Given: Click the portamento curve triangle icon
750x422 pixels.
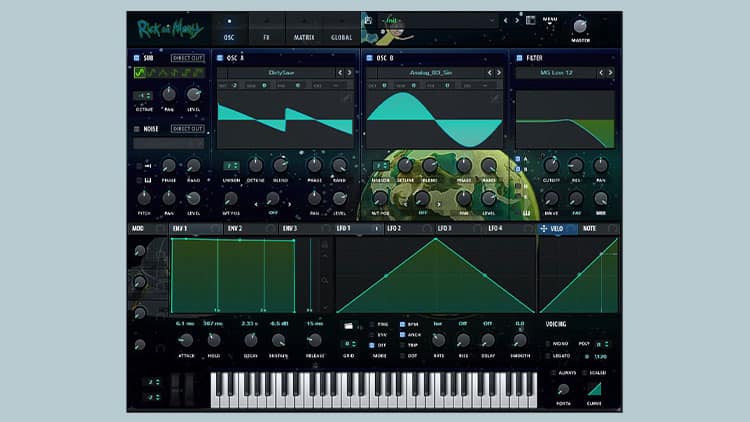Looking at the screenshot, I should tap(594, 389).
